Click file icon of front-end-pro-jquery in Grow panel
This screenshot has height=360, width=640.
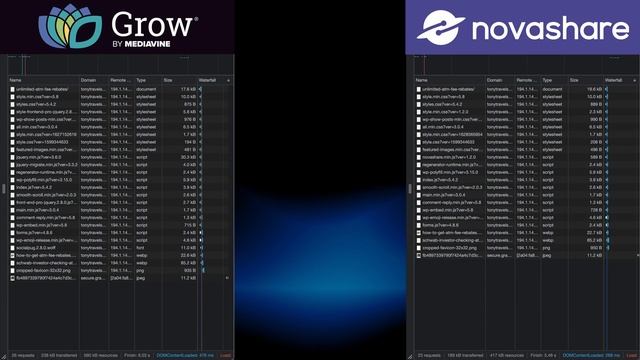(x=12, y=202)
